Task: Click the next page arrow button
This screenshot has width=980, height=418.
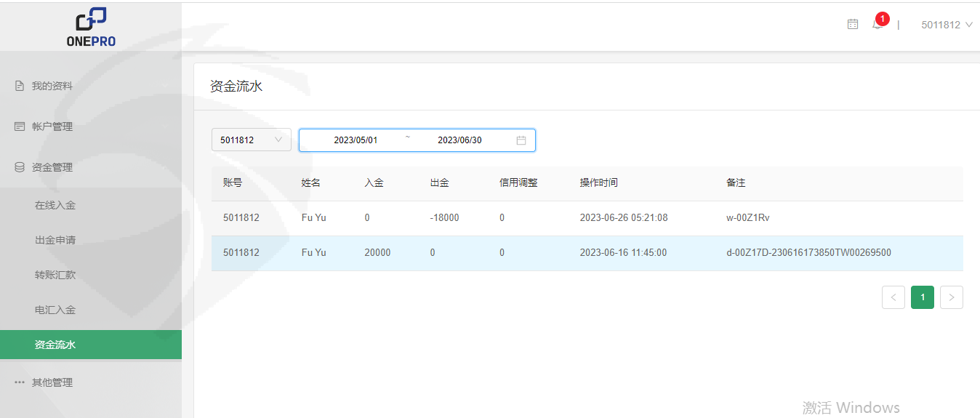Action: point(952,297)
